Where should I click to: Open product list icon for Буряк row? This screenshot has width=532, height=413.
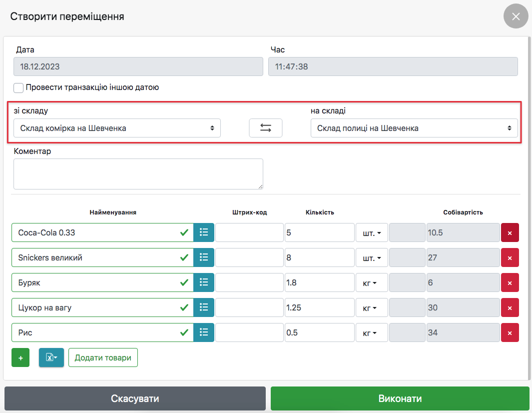click(x=203, y=282)
